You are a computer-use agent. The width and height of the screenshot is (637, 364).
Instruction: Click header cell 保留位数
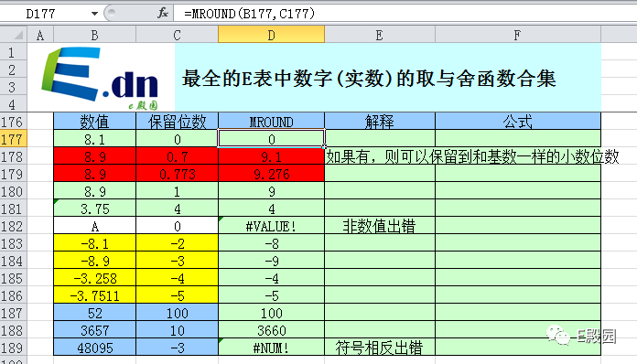click(178, 122)
